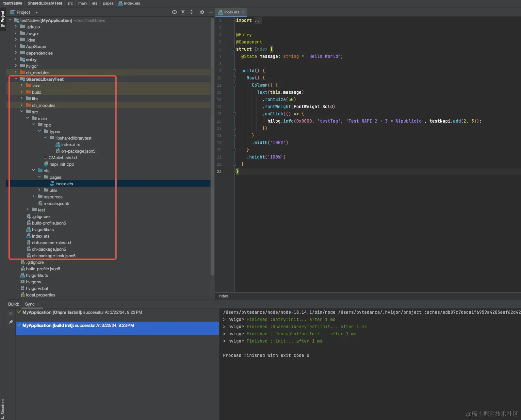The image size is (521, 420).
Task: Click the pin icon in Build panel
Action: [x=11, y=322]
